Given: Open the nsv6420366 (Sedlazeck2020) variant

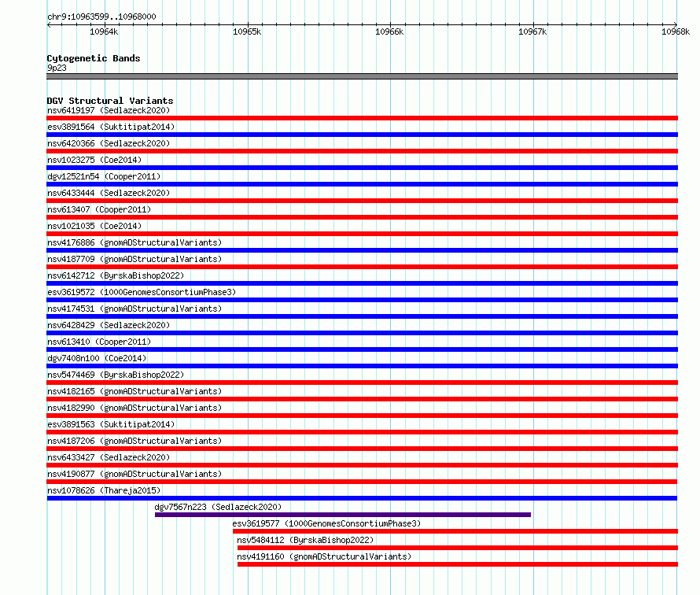Looking at the screenshot, I should pos(109,143).
